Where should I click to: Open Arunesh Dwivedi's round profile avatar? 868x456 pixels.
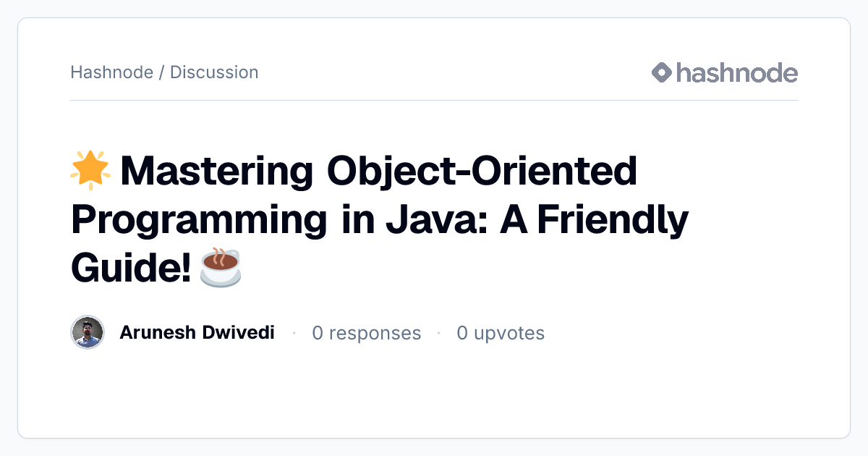(88, 333)
